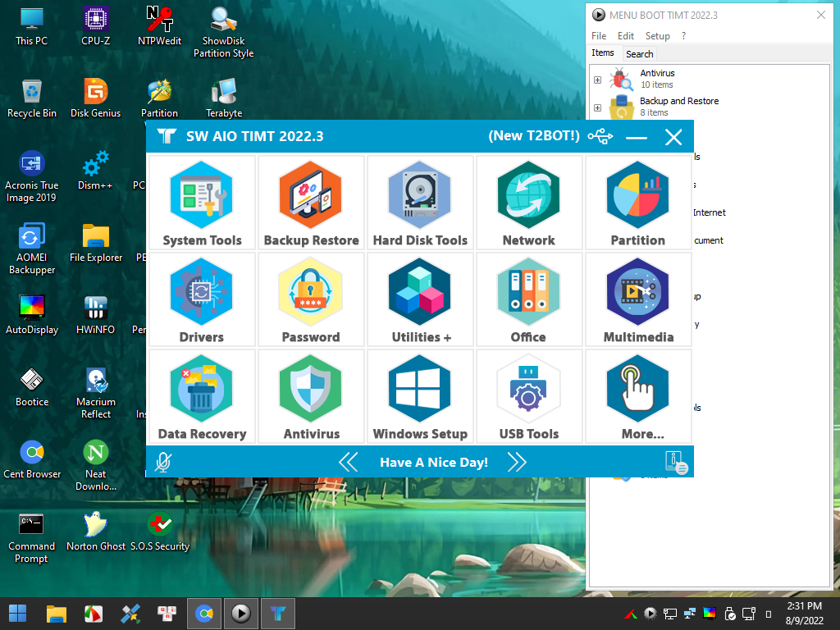The image size is (840, 630).
Task: Launch Norton Ghost shortcut
Action: point(96,532)
